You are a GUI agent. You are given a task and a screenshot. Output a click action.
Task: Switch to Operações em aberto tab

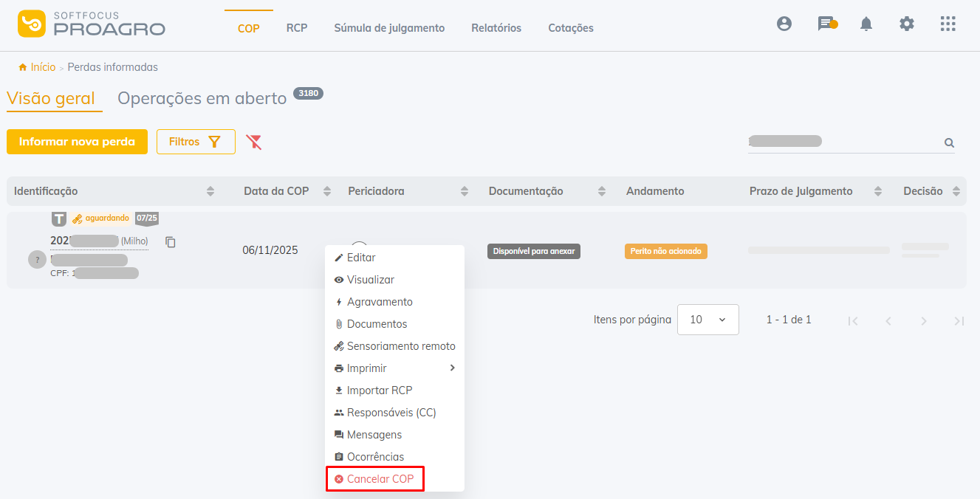pos(202,98)
